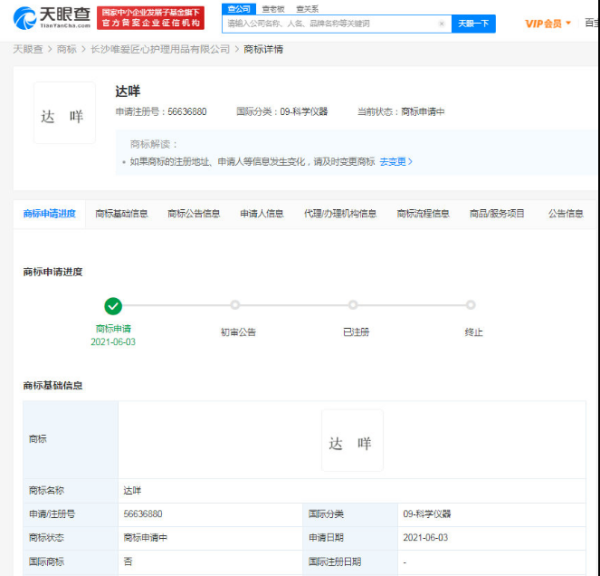The image size is (600, 576).
Task: Click the header text 申请注册号：56636880
Action: tap(161, 112)
